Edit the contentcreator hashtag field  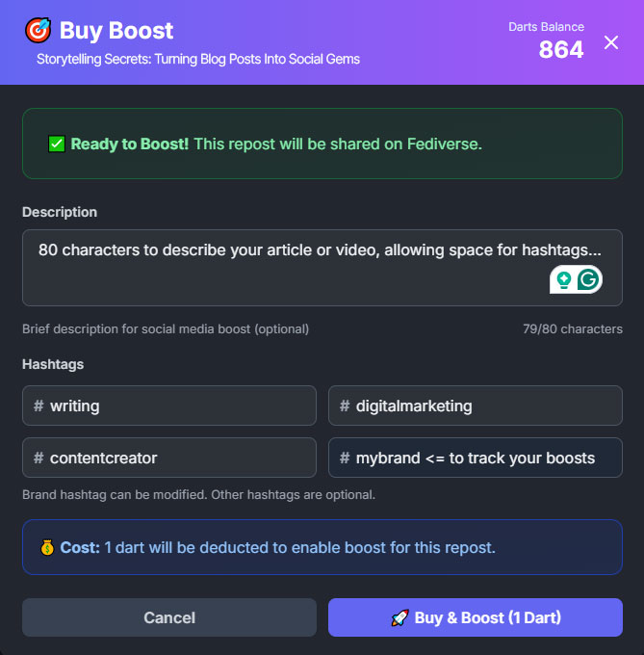point(178,458)
